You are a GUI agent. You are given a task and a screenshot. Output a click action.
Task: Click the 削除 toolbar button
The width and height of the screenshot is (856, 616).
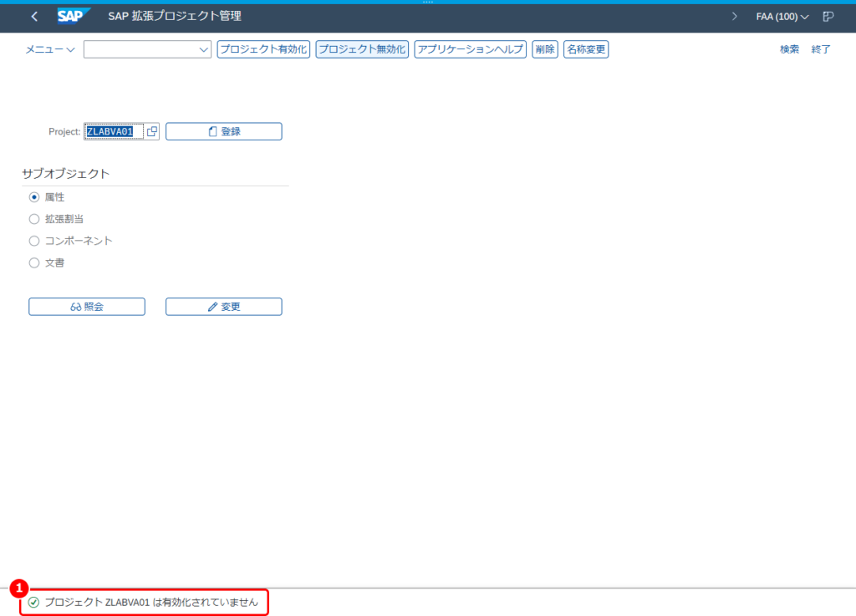(x=545, y=49)
